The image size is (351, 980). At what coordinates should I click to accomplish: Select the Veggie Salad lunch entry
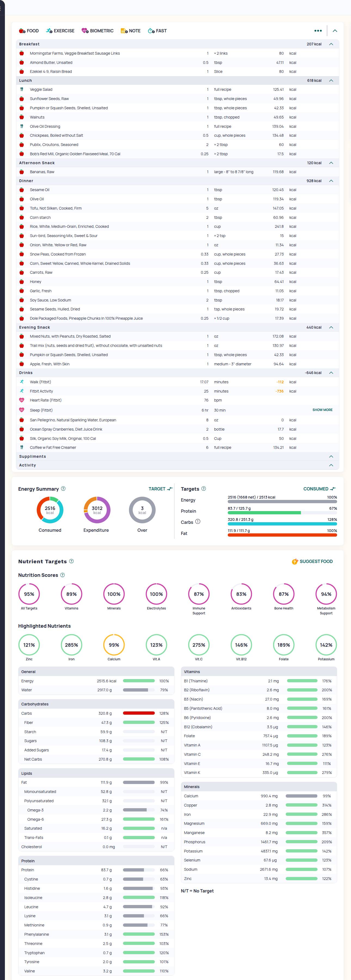tap(41, 89)
